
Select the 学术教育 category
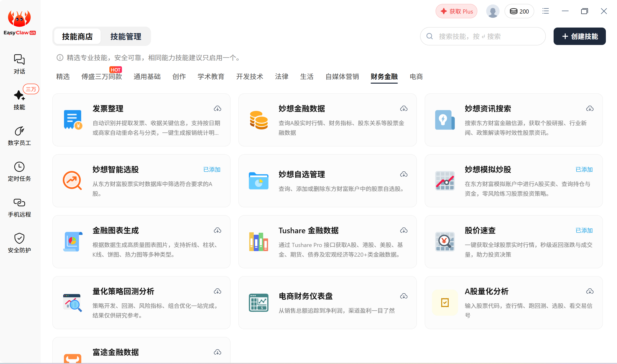211,77
